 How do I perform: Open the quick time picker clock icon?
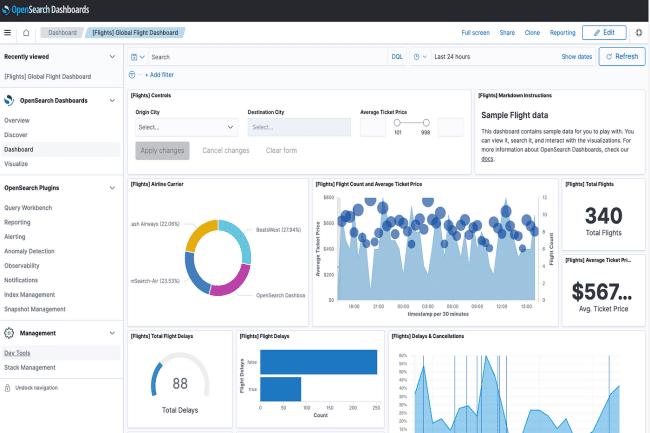(x=420, y=57)
